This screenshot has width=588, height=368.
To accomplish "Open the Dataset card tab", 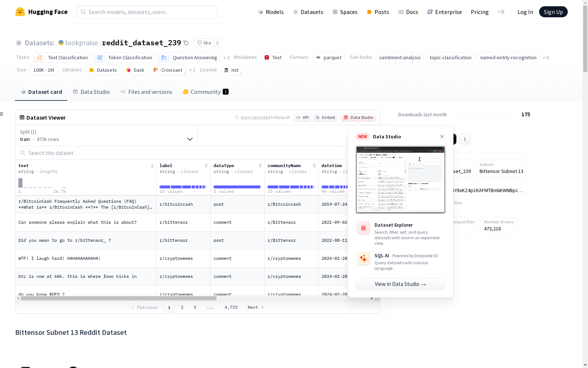I will point(41,92).
